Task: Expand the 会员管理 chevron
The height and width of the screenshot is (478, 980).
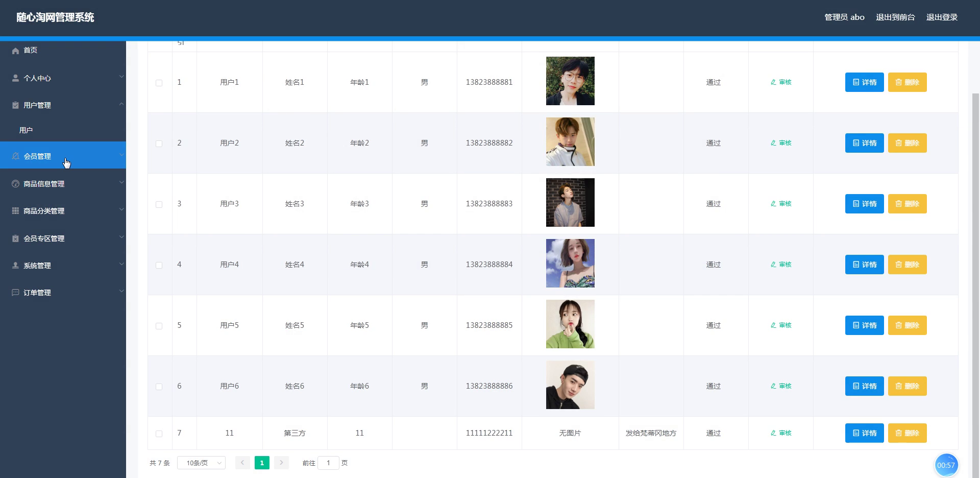Action: (x=121, y=155)
